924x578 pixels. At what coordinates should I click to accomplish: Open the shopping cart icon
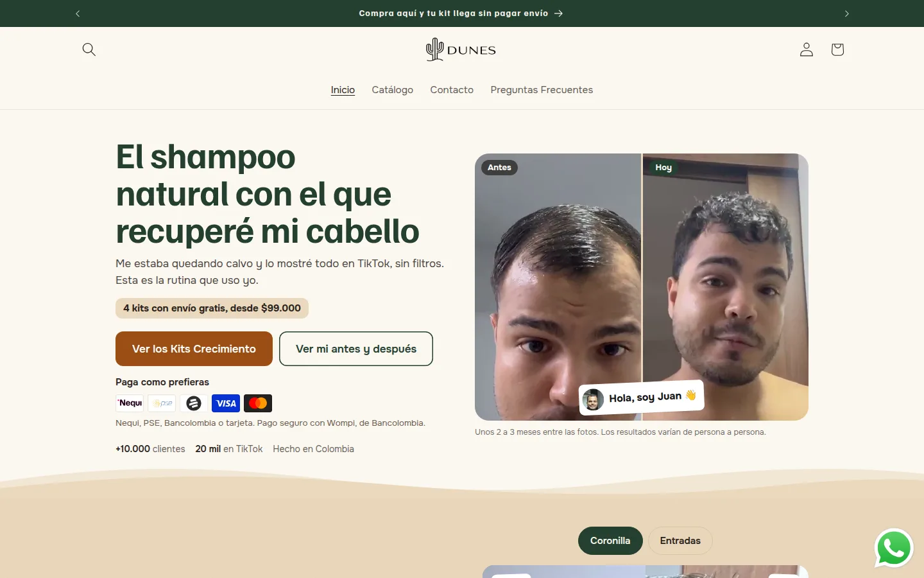[837, 49]
